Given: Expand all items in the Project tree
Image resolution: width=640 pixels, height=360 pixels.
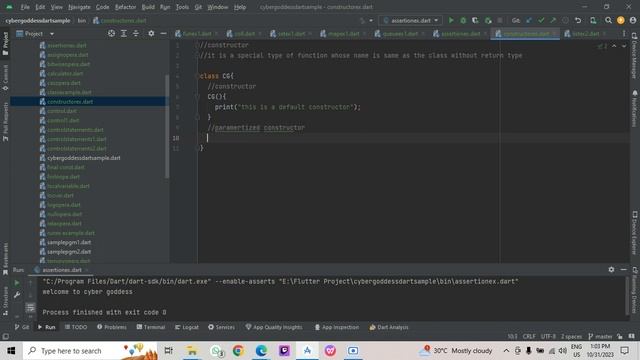Looking at the screenshot, I should coord(124,33).
